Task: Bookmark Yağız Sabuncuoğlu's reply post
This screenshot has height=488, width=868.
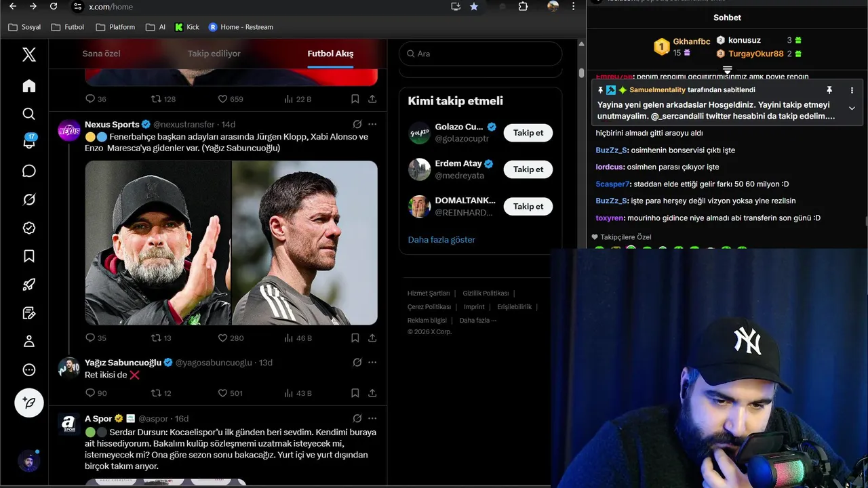Action: coord(355,392)
